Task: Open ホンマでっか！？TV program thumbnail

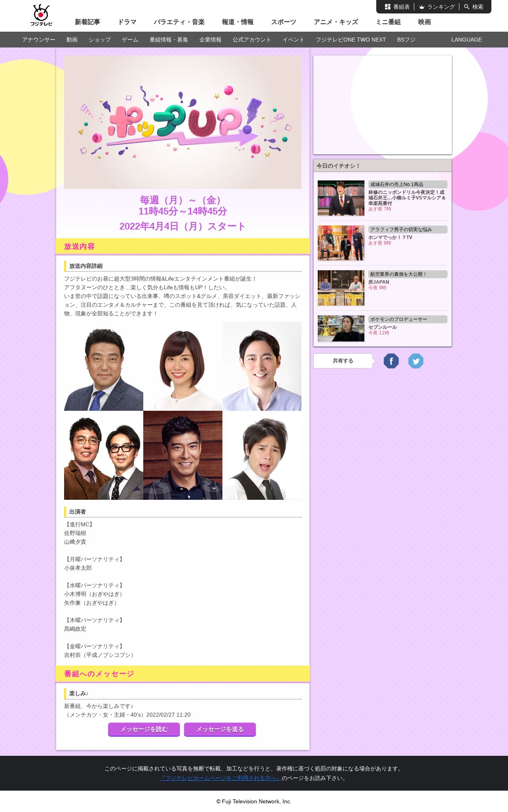Action: 341,243
